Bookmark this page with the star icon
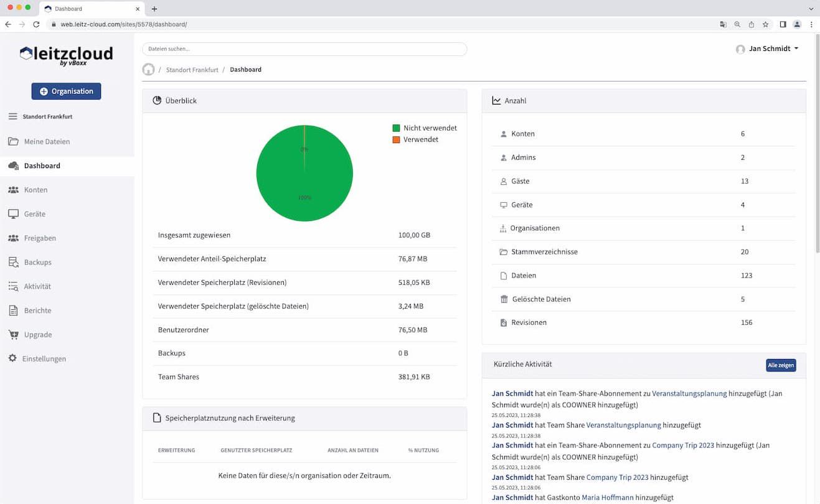This screenshot has height=504, width=820. coord(765,24)
